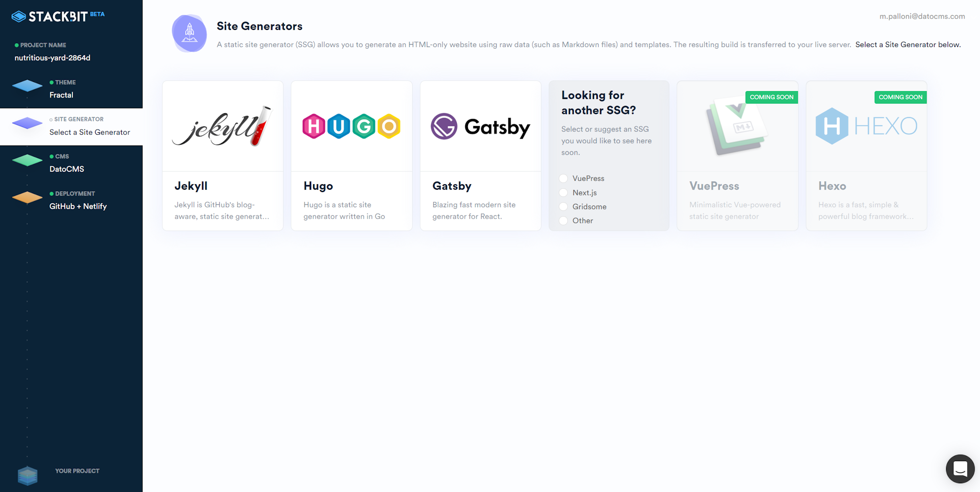Click the Jekyll logo
Screen dimensions: 980x492
[x=222, y=126]
